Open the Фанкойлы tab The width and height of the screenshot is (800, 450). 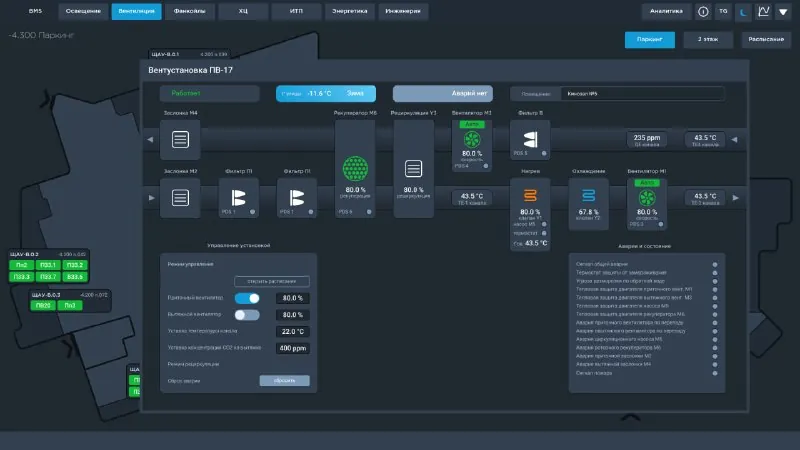tap(189, 11)
